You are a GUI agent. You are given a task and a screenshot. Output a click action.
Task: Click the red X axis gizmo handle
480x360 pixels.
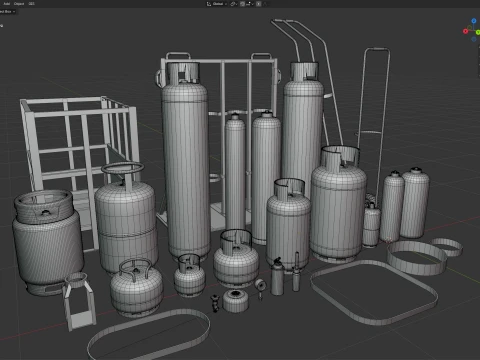465,31
